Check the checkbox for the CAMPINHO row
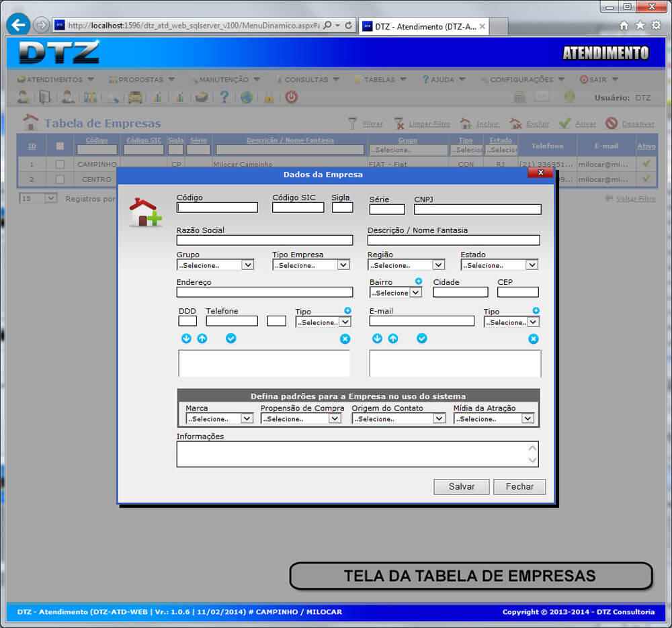672x628 pixels. pyautogui.click(x=60, y=164)
